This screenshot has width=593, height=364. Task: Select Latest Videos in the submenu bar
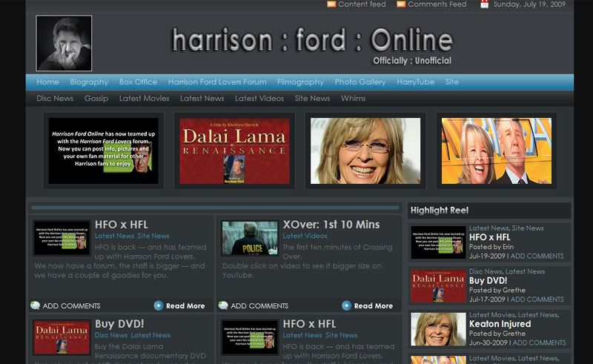(x=259, y=99)
